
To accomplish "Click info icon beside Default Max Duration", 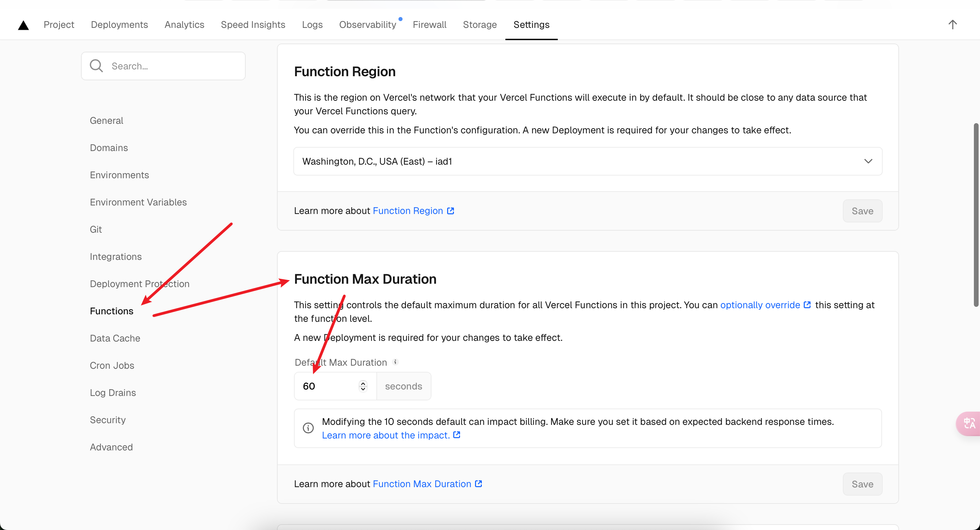I will tap(395, 362).
